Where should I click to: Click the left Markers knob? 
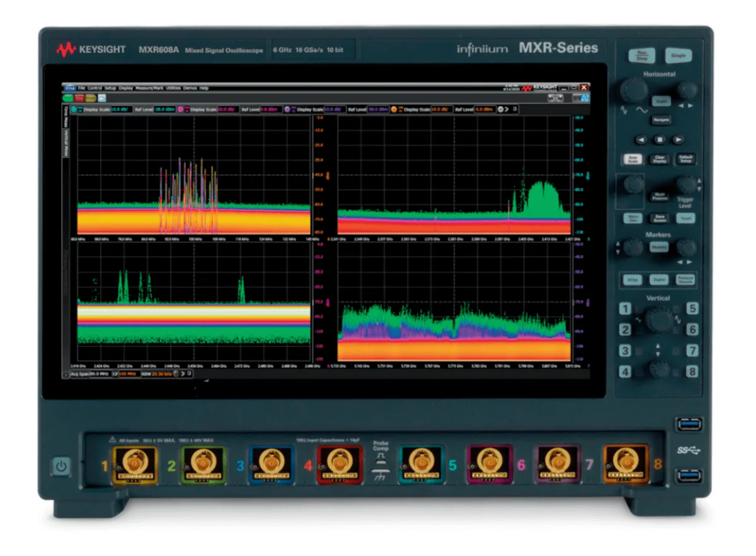tap(633, 248)
